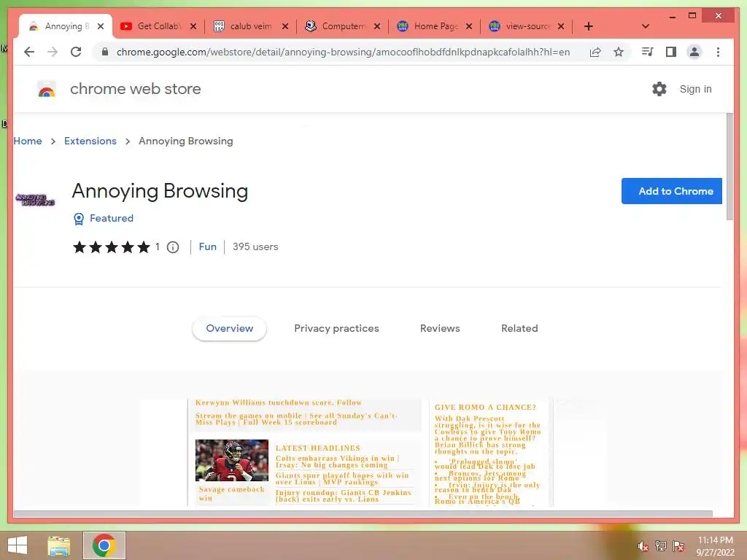Close the Annoying Browsing tab

point(101,26)
